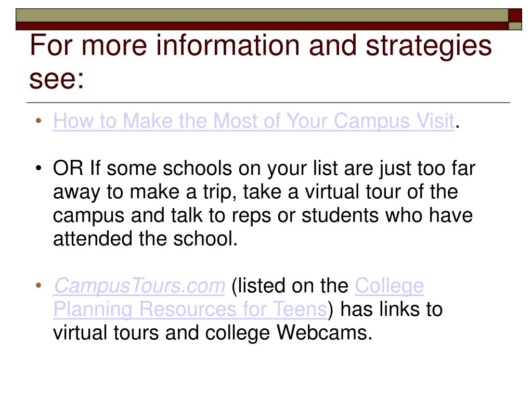Click the Planning Resources for Teens line of the link
This screenshot has width=532, height=399.
tap(190, 309)
